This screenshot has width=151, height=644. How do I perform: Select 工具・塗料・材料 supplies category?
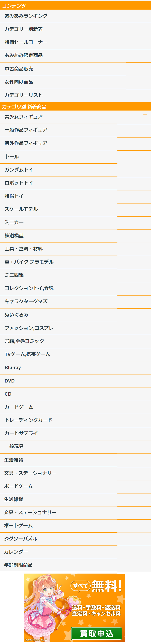[24, 249]
